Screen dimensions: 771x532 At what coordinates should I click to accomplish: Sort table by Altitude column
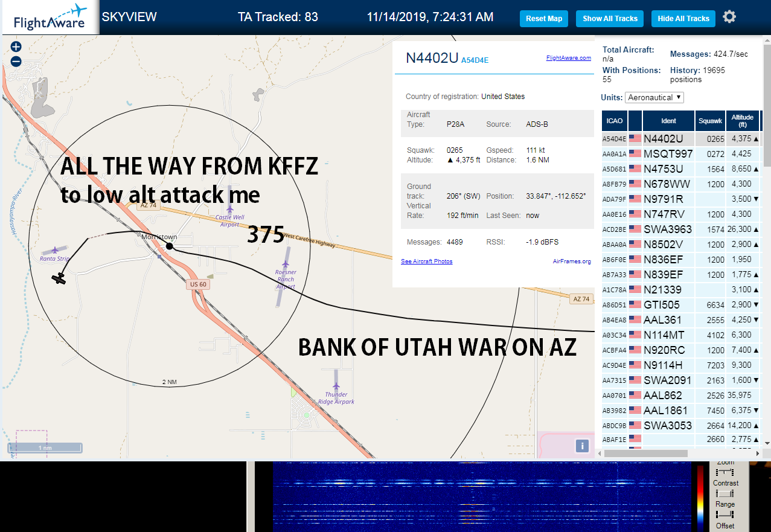coord(743,121)
